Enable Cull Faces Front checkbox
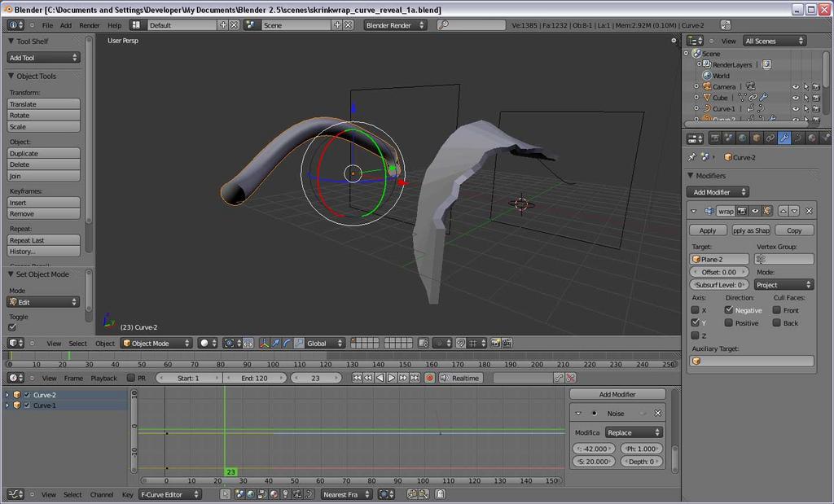Screen dimensions: 834x504 coord(776,310)
